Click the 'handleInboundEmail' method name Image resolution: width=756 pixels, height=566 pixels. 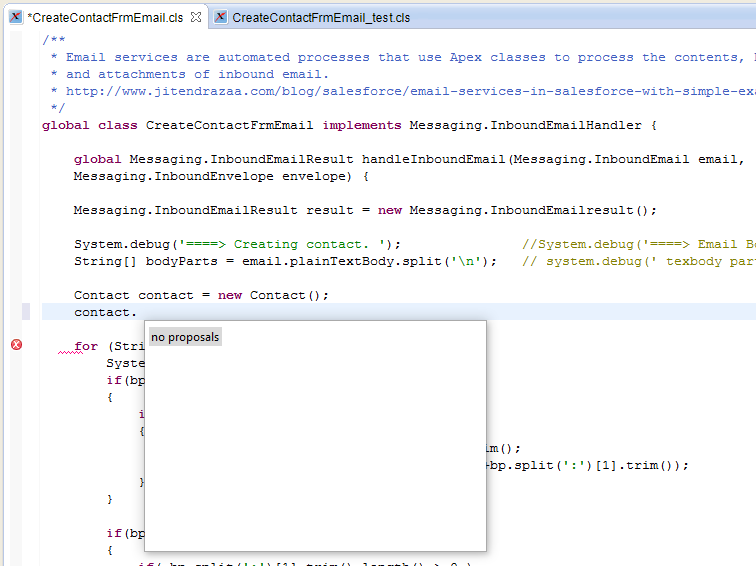point(433,160)
